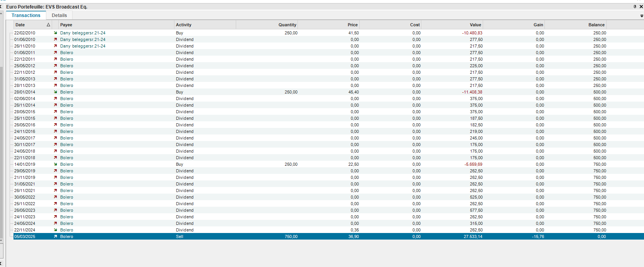This screenshot has height=267, width=644.
Task: Select the date 28/01/2014
Action: [x=25, y=92]
